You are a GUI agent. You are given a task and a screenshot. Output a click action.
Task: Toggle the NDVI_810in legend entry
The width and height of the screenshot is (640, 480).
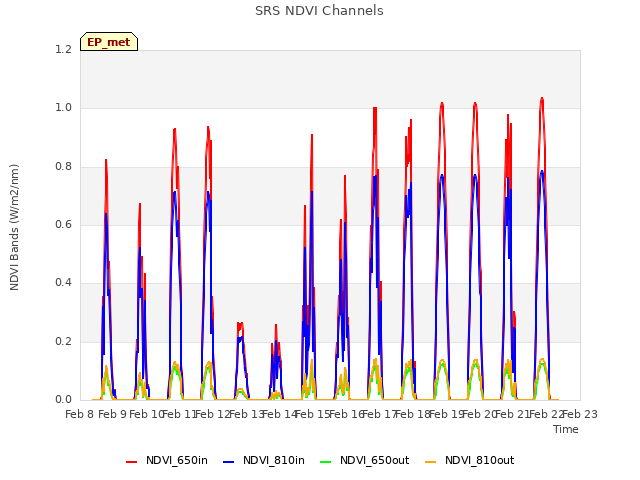tap(264, 460)
